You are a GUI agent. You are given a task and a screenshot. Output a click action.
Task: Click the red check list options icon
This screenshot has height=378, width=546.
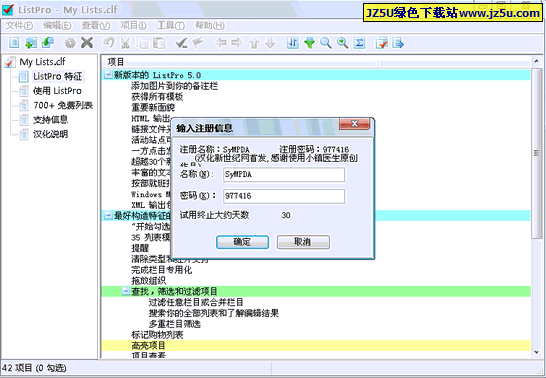382,43
